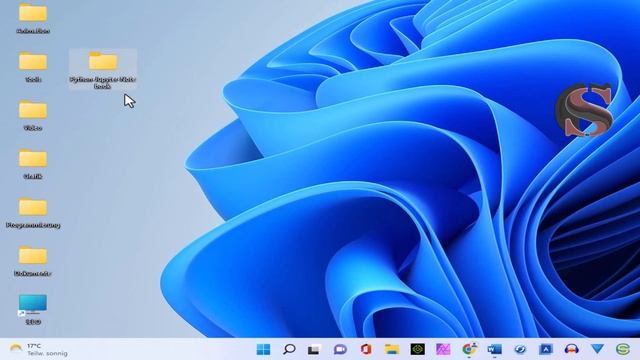This screenshot has height=360, width=640.
Task: Open the blue round arrow taskbar app
Action: coord(520,349)
